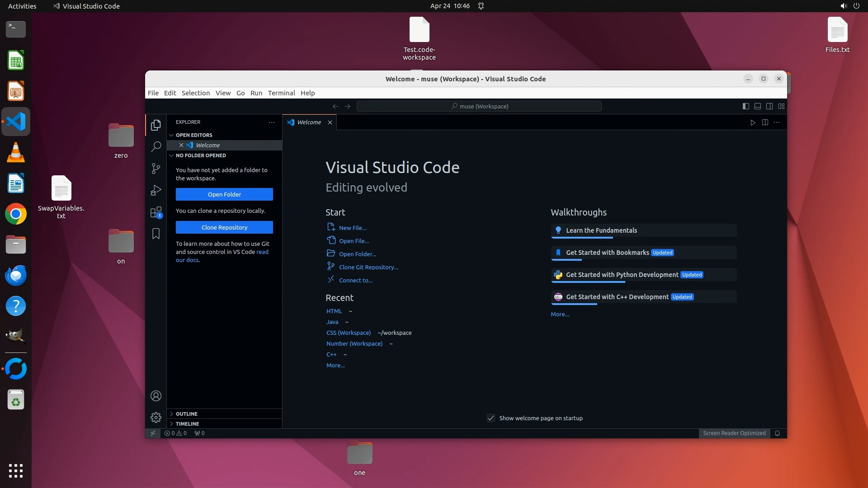Select the Welcome editor tab
The height and width of the screenshot is (488, 868).
point(309,122)
